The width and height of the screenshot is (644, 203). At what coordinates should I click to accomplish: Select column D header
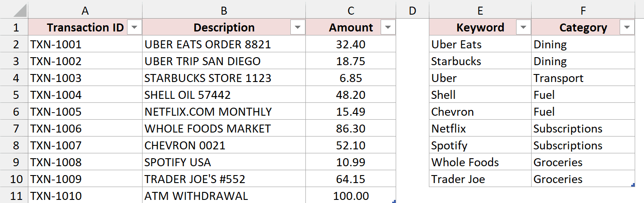tap(413, 11)
